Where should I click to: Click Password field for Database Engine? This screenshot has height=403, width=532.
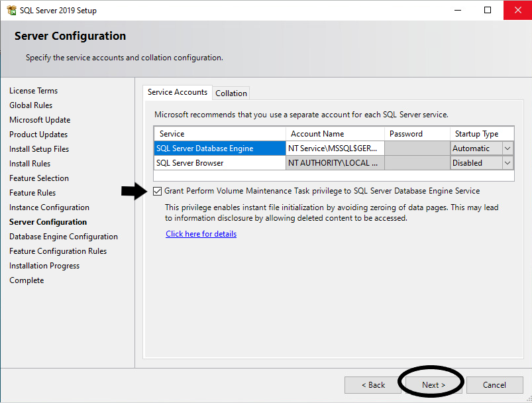(x=417, y=148)
